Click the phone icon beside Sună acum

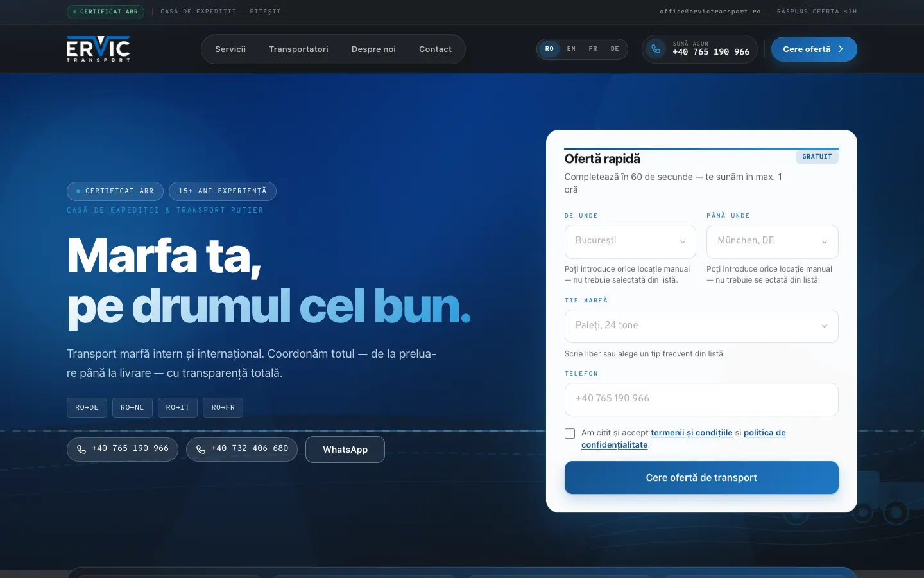(x=656, y=49)
